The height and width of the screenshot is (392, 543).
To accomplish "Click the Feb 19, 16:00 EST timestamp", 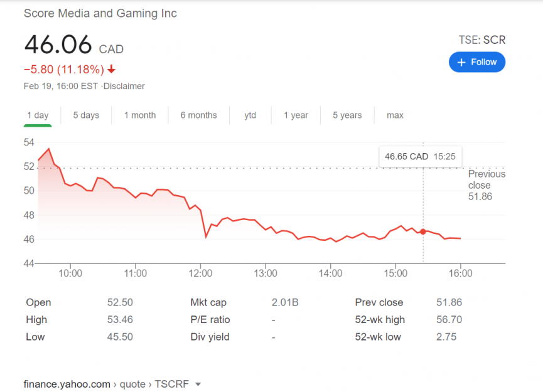I will click(61, 86).
